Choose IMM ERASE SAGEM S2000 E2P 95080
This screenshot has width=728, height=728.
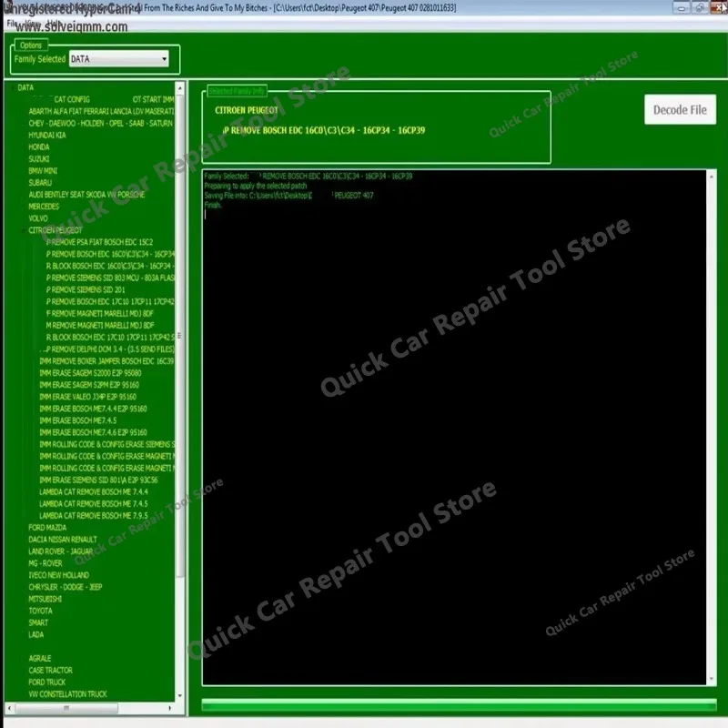(90, 373)
